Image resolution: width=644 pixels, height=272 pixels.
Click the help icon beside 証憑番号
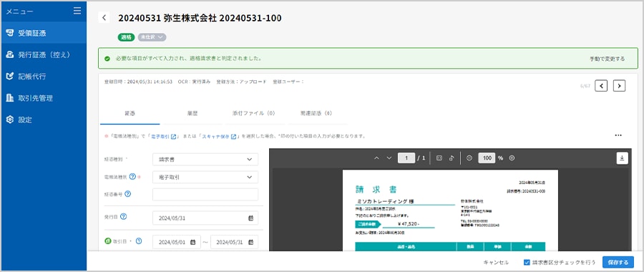pyautogui.click(x=127, y=193)
